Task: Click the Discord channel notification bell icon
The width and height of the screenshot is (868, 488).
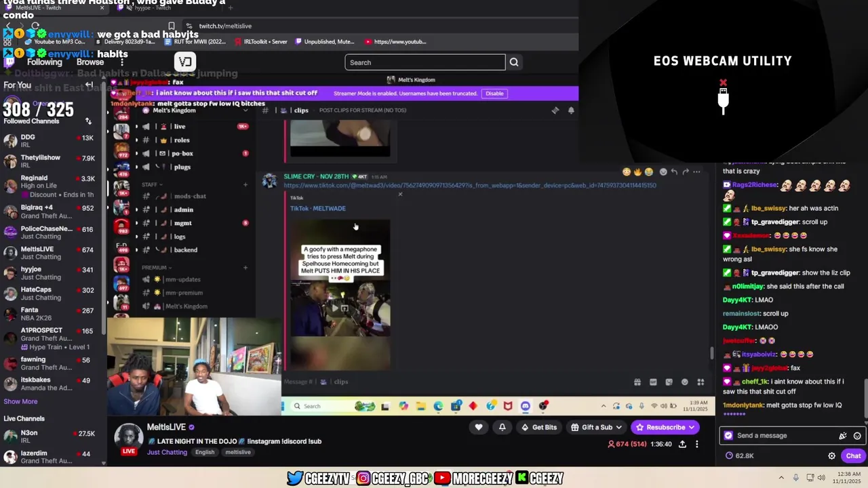Action: coord(571,110)
